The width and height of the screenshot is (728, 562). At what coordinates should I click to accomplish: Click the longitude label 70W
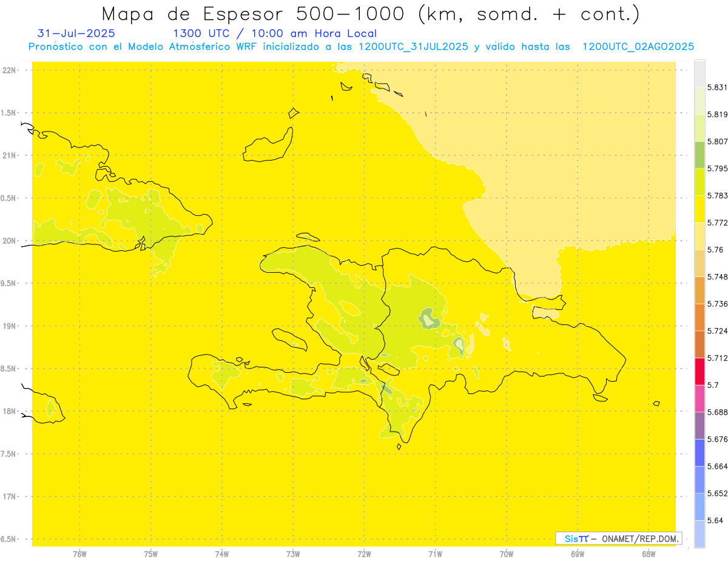pyautogui.click(x=507, y=554)
